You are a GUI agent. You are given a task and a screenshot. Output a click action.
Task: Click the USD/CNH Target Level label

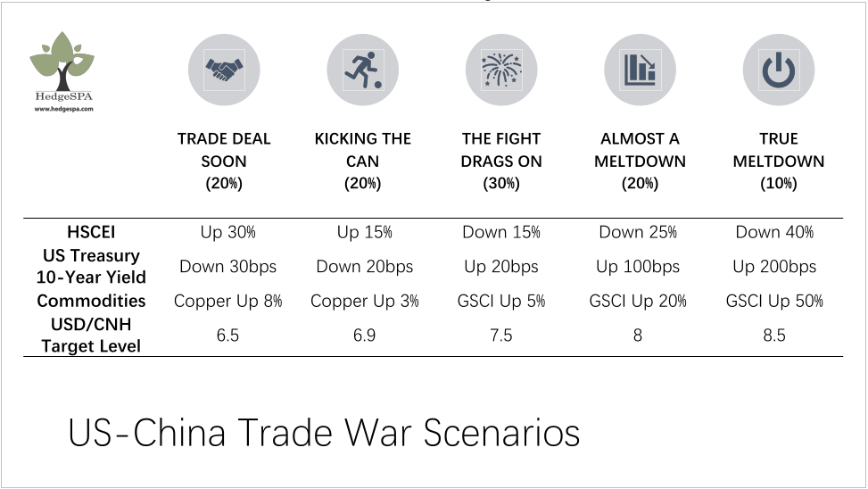click(x=91, y=335)
